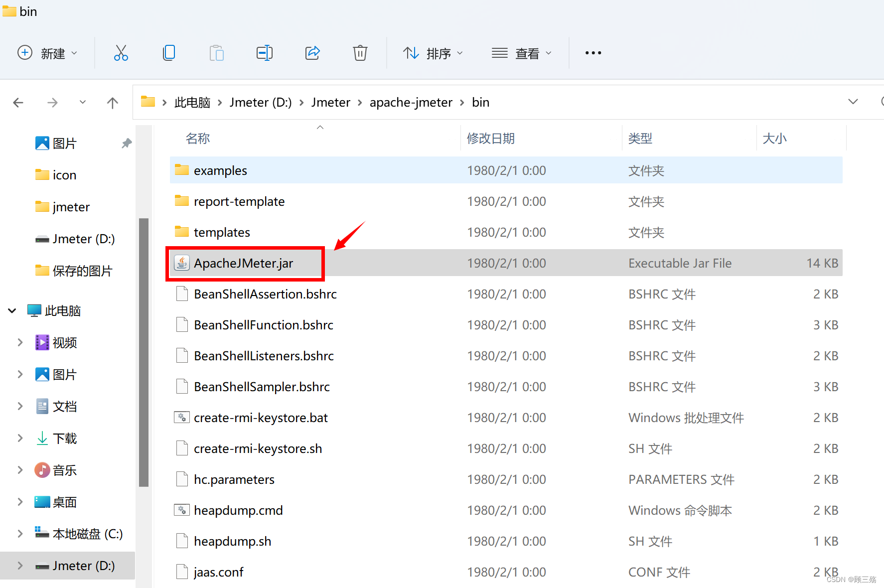The height and width of the screenshot is (588, 884).
Task: Select the create-rmi-keystore.bat file icon
Action: pos(182,418)
